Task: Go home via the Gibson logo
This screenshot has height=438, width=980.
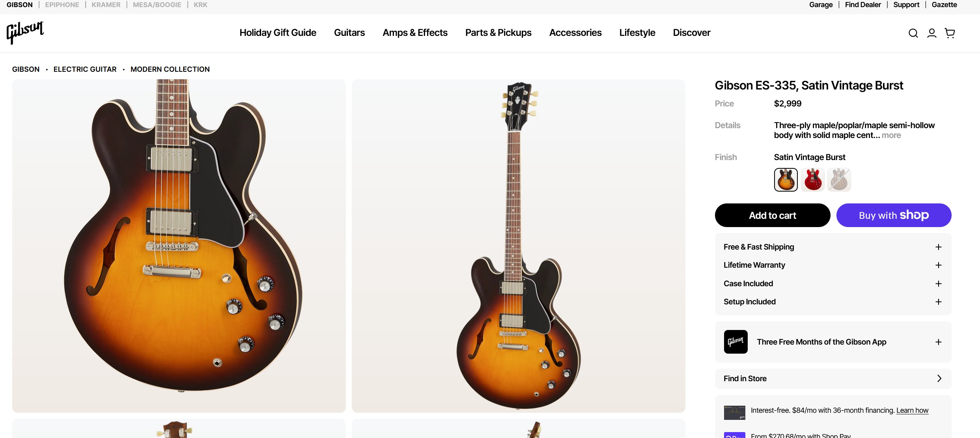Action: coord(25,33)
